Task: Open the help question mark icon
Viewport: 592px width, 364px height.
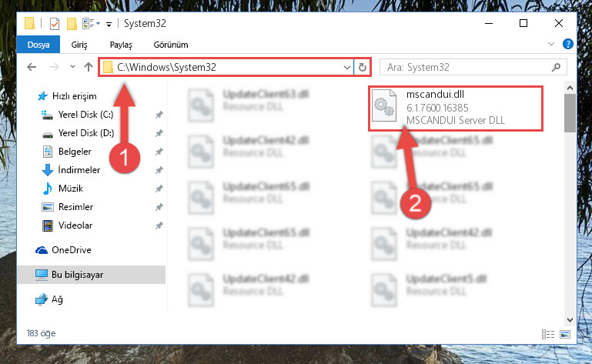Action: pyautogui.click(x=568, y=44)
